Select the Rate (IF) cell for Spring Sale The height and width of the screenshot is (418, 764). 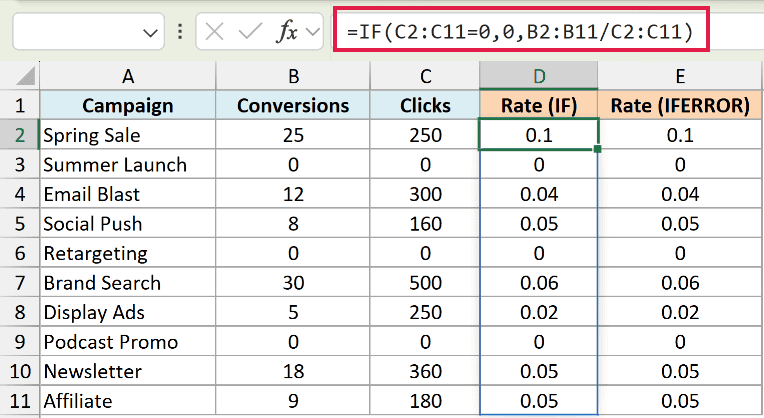point(538,135)
